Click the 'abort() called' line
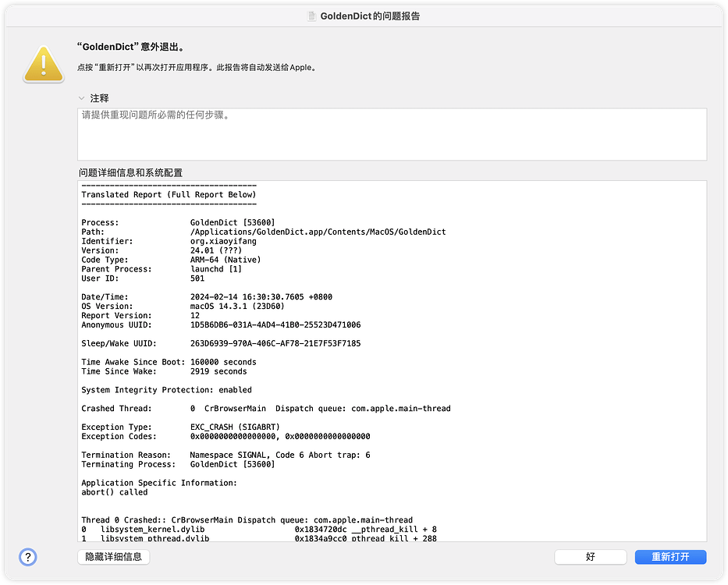Viewport: 728px width, 585px height. tap(114, 491)
